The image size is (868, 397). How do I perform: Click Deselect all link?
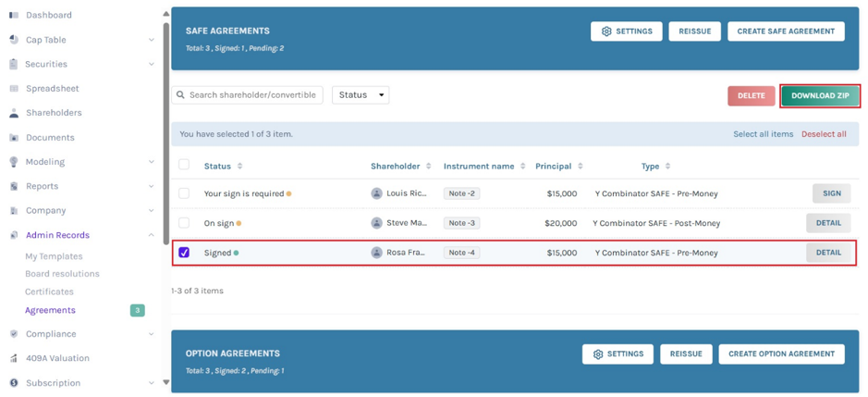coord(824,134)
